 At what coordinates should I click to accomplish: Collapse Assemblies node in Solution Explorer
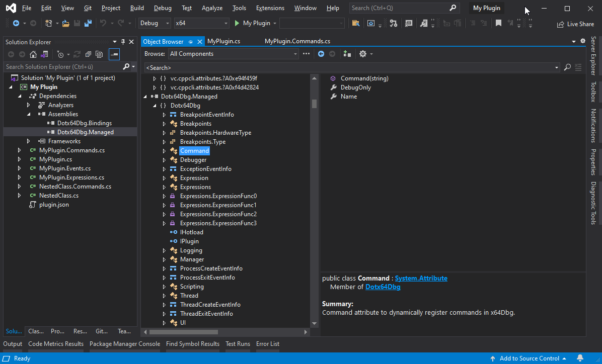28,114
